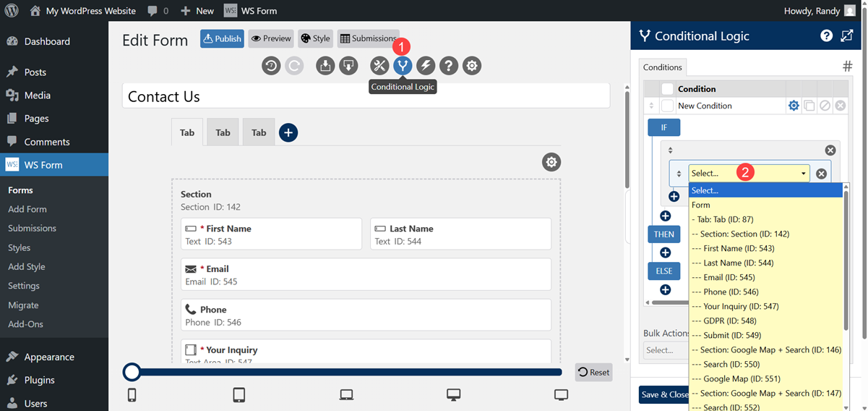Check the Condition header select-all checkbox
The image size is (868, 411).
(x=668, y=89)
